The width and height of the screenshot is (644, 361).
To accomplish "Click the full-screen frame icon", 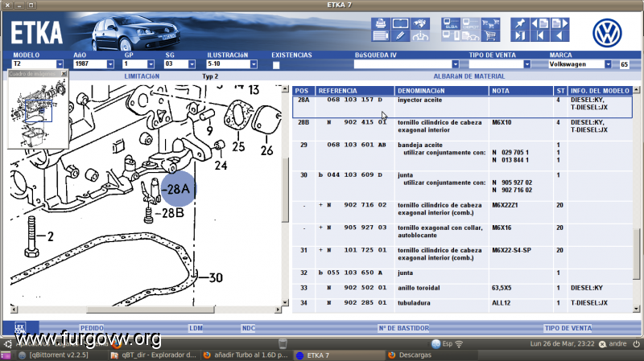I will 400,23.
